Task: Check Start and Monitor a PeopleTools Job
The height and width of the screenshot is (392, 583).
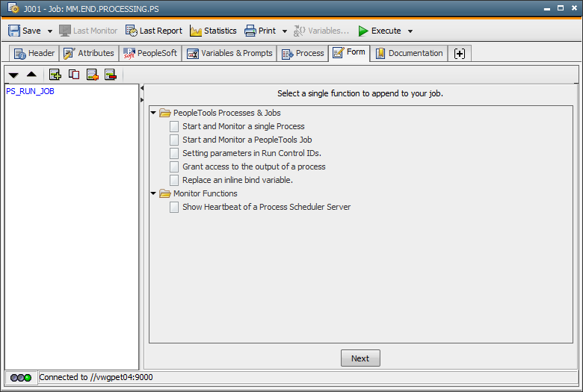Action: pos(174,140)
